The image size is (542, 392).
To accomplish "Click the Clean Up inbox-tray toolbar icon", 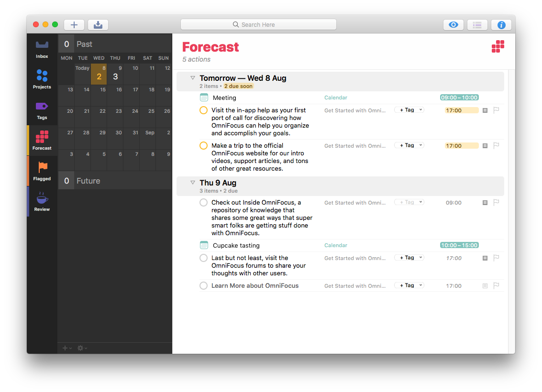I will pyautogui.click(x=98, y=25).
